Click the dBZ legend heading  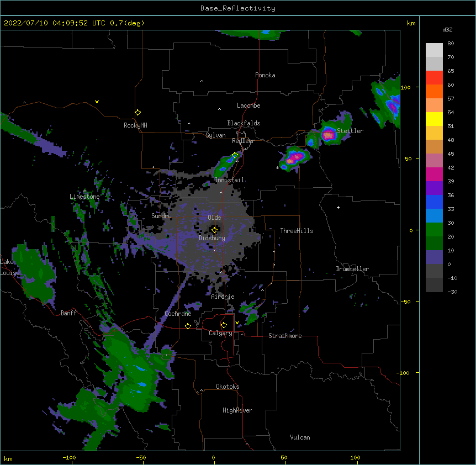[x=447, y=29]
